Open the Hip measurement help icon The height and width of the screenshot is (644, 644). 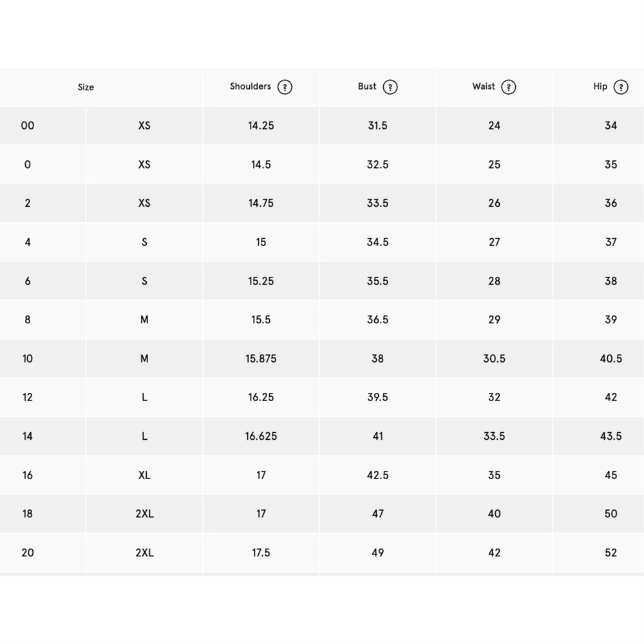point(621,87)
